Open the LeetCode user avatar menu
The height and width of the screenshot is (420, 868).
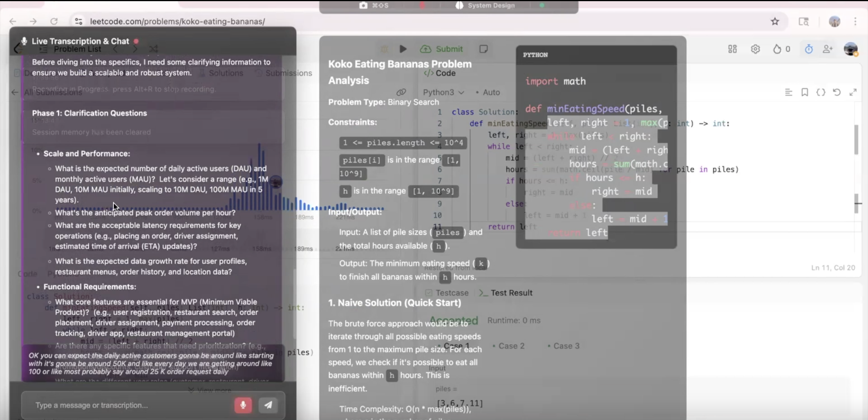850,49
